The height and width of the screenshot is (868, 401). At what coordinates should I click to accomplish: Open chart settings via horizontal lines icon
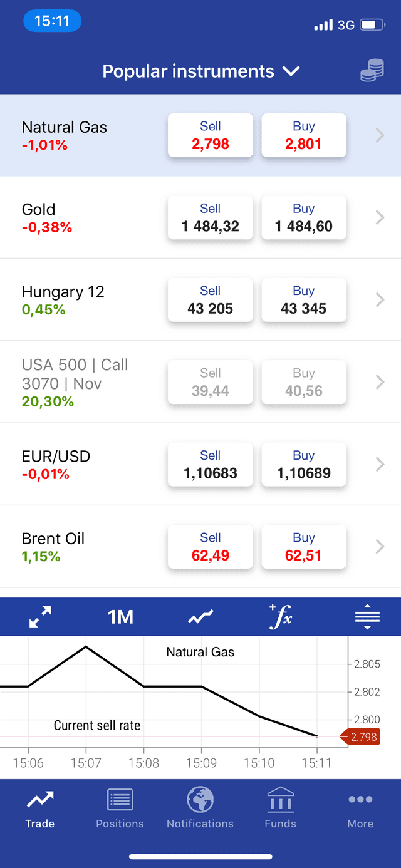pos(367,616)
